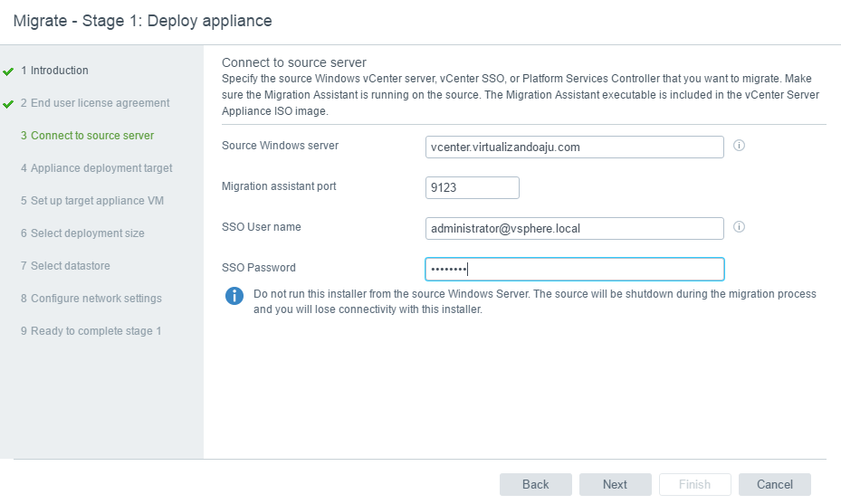
Task: Click green checkmark beside End user license
Action: point(8,104)
